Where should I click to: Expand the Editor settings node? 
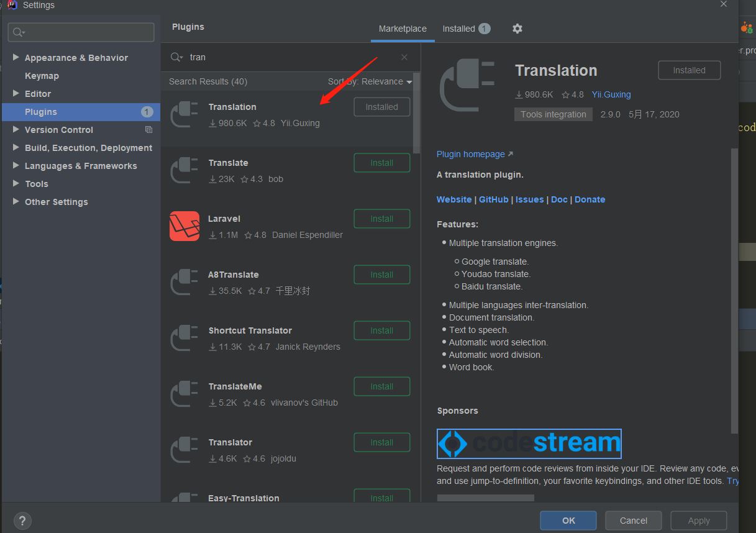16,94
